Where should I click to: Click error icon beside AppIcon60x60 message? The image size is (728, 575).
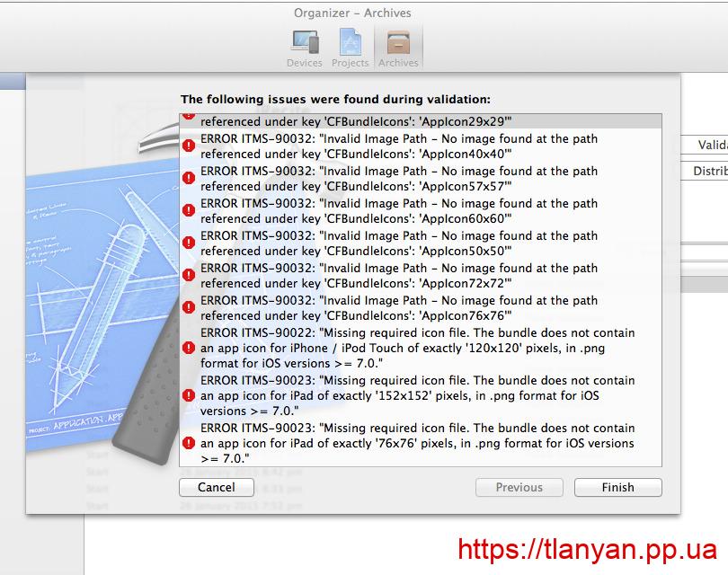189,211
